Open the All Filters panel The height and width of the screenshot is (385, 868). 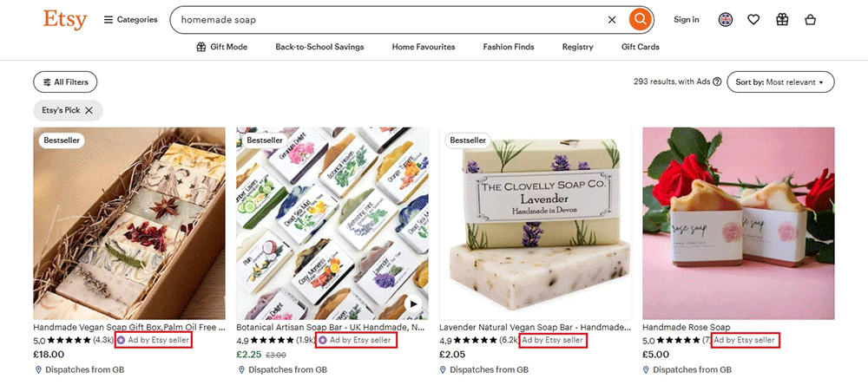pos(65,82)
